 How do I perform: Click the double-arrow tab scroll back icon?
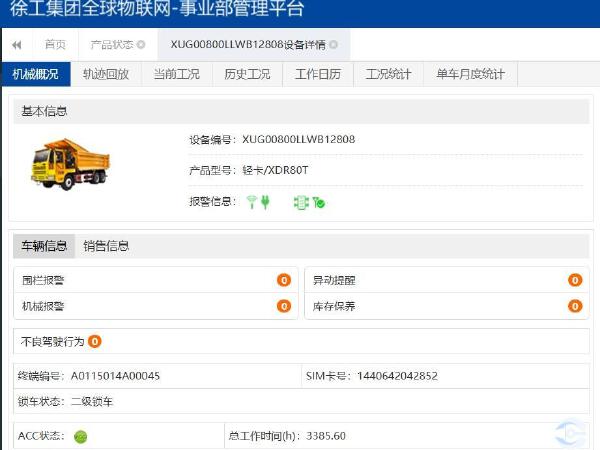(16, 45)
